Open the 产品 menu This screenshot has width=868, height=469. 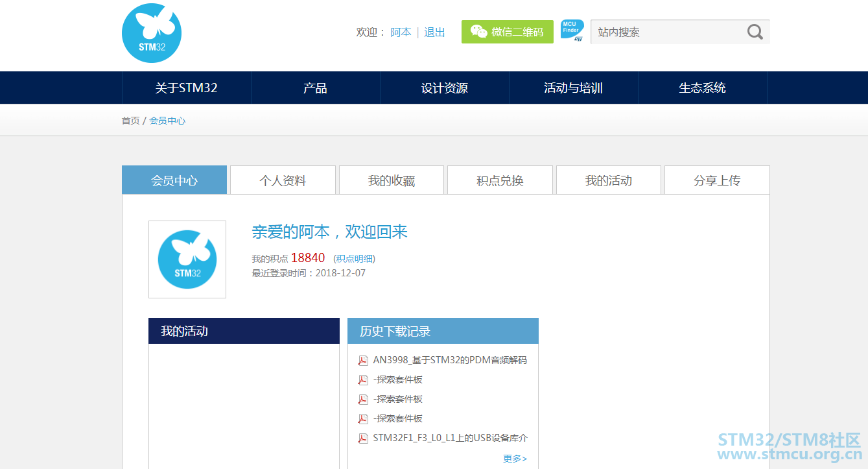point(315,88)
